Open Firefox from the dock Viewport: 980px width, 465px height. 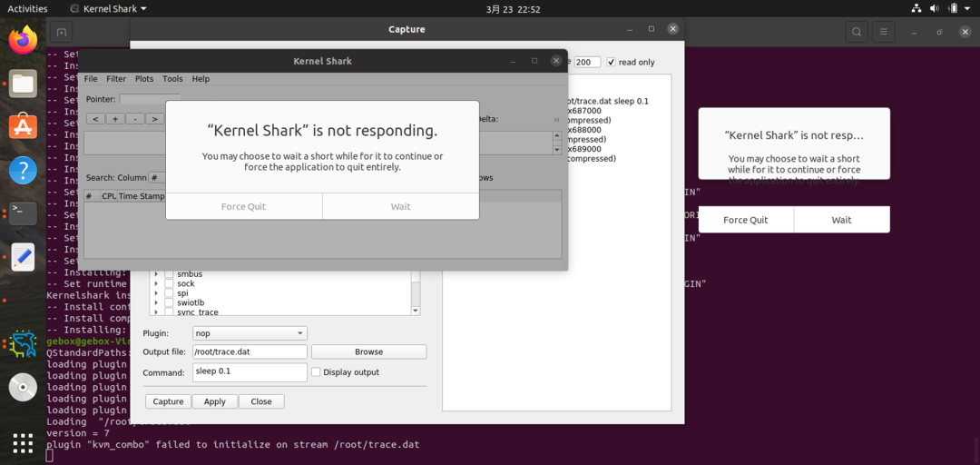pos(23,41)
